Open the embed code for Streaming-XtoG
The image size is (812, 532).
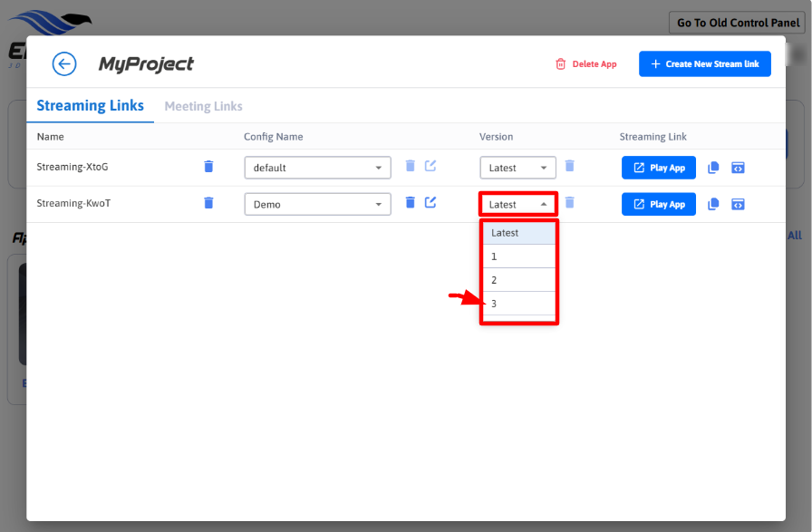tap(738, 168)
